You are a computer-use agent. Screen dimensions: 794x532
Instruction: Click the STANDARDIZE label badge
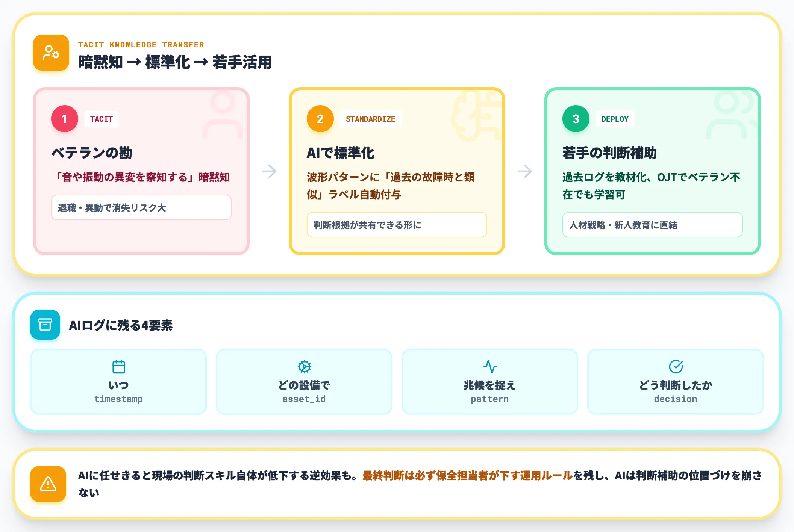371,119
